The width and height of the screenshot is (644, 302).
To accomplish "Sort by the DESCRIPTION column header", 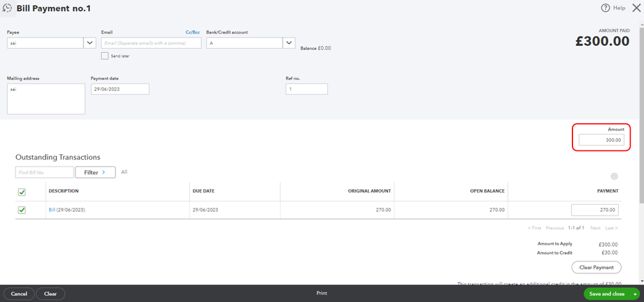I will (x=64, y=191).
